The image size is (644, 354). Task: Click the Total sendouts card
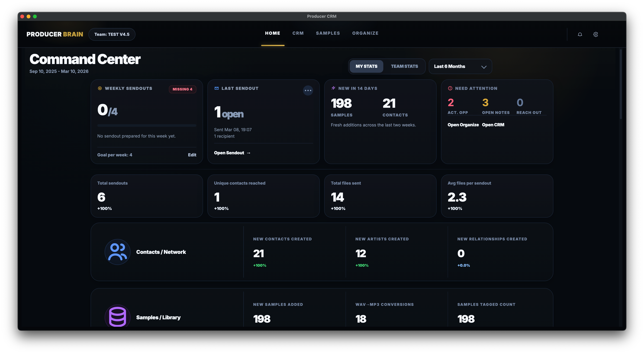click(x=147, y=196)
